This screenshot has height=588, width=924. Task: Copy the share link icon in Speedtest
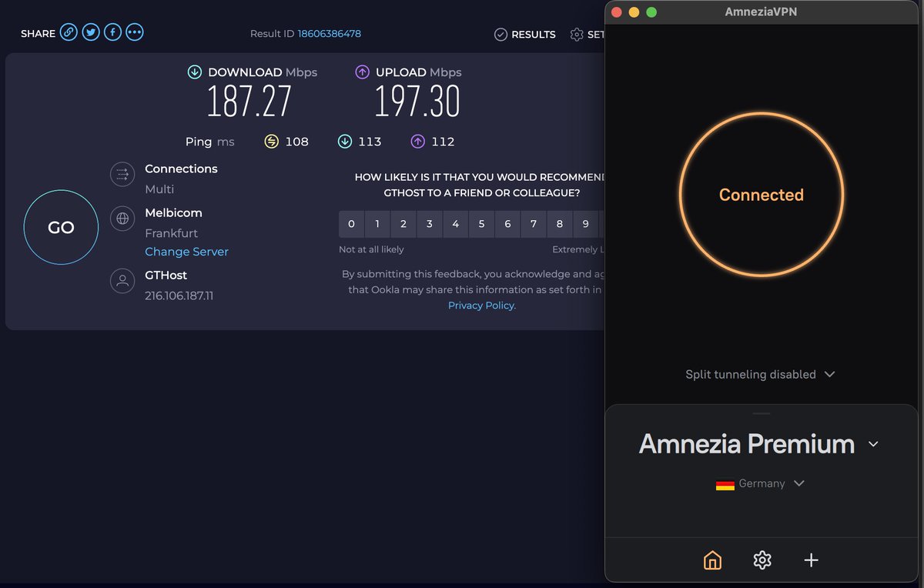pyautogui.click(x=69, y=32)
